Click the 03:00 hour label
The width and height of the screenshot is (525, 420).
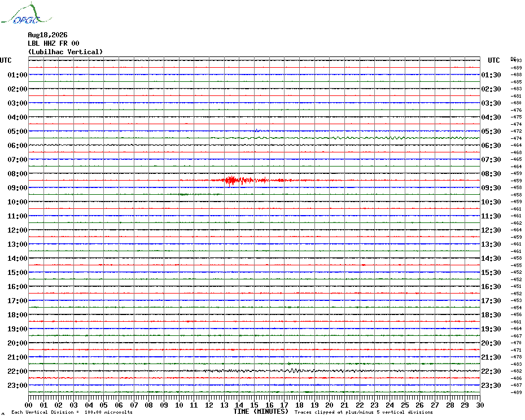click(17, 103)
